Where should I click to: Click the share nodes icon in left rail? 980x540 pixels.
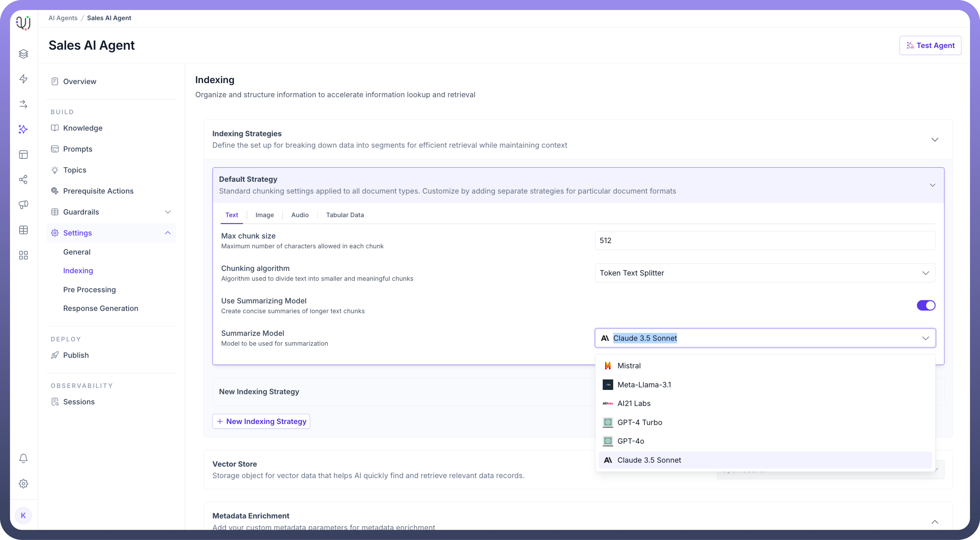23,180
